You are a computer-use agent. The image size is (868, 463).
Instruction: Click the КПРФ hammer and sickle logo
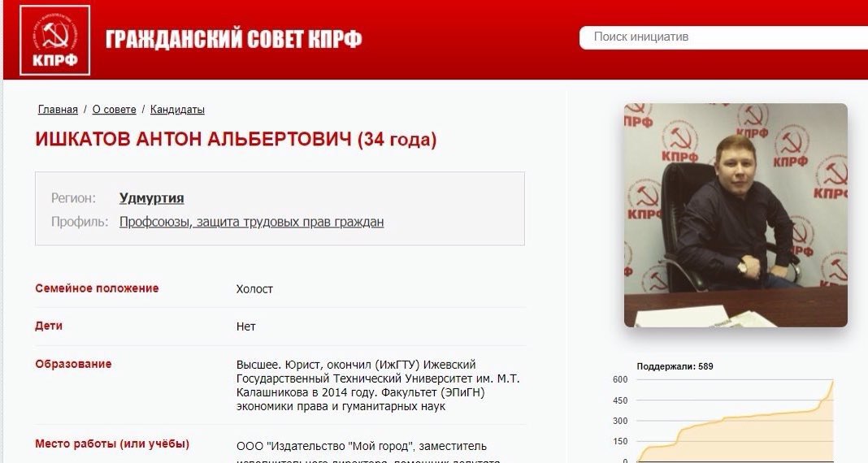(x=54, y=41)
